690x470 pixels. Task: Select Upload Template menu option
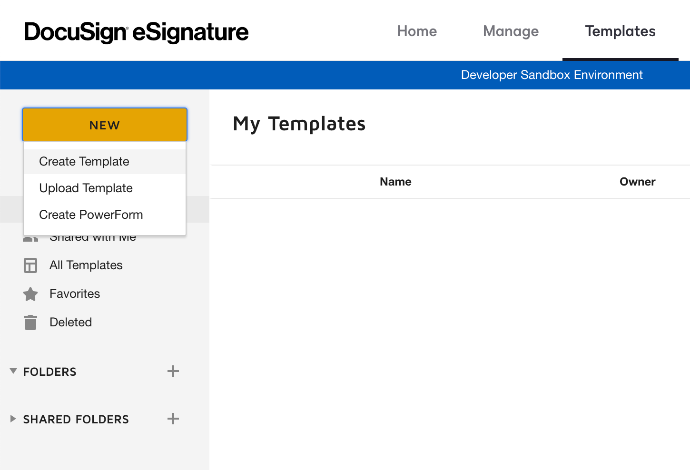(x=86, y=188)
